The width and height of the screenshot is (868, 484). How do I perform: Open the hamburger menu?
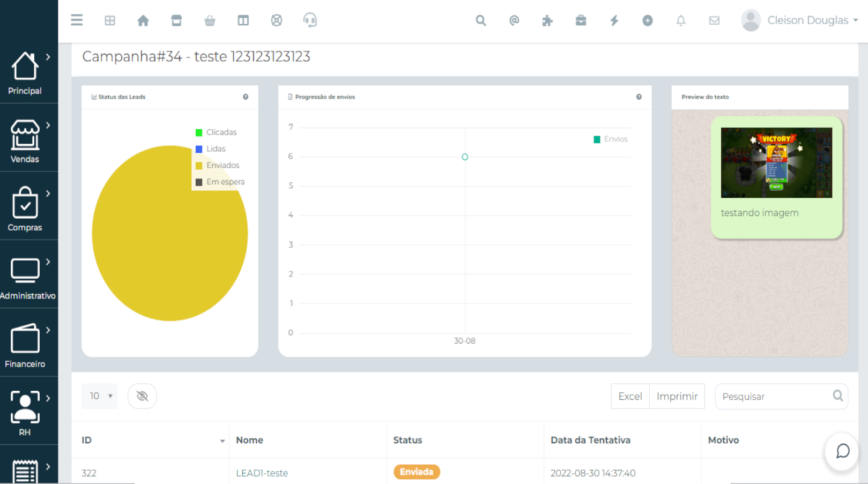click(x=77, y=20)
